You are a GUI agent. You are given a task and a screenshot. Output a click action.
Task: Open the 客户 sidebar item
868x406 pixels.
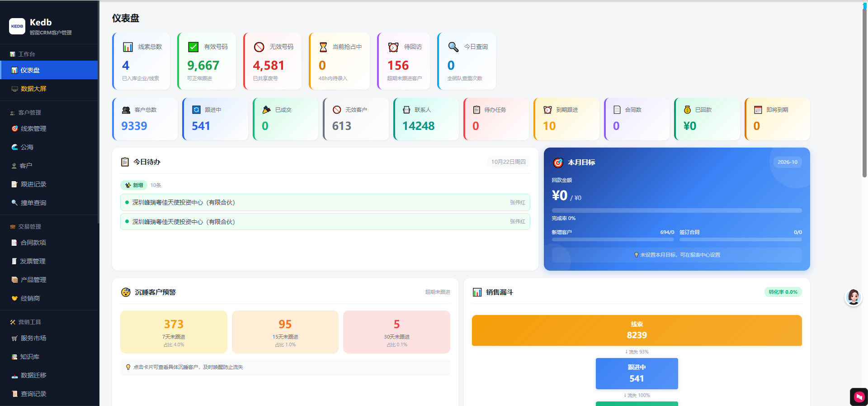click(49, 166)
